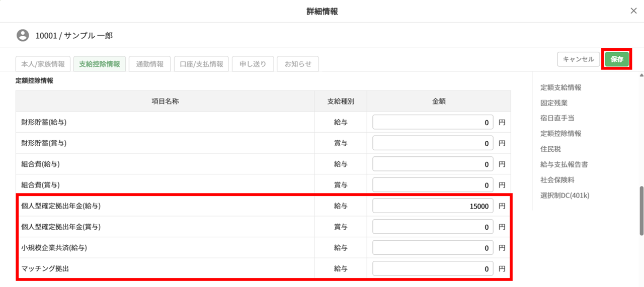Viewport: 644px width, 287px height.
Task: Go to the 口座/支払情報 tab
Action: [x=201, y=64]
